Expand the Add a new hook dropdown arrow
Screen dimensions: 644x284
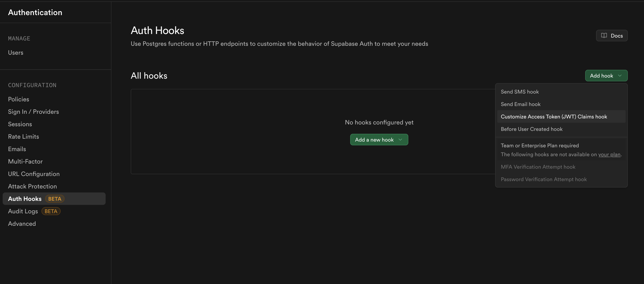pyautogui.click(x=401, y=140)
